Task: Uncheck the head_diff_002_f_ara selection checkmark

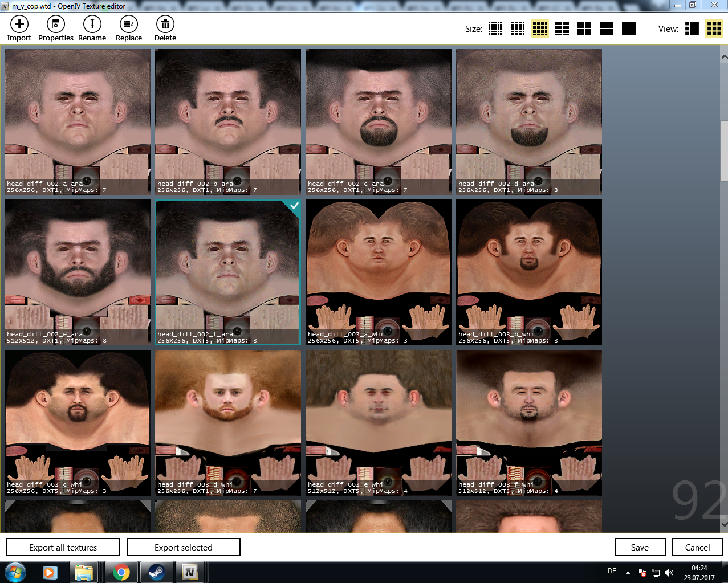Action: pos(294,206)
